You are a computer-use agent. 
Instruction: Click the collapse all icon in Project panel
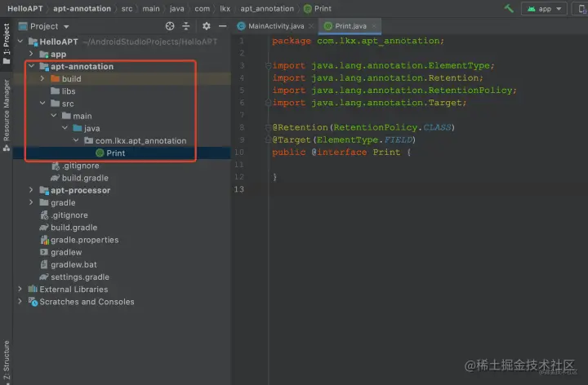(186, 26)
